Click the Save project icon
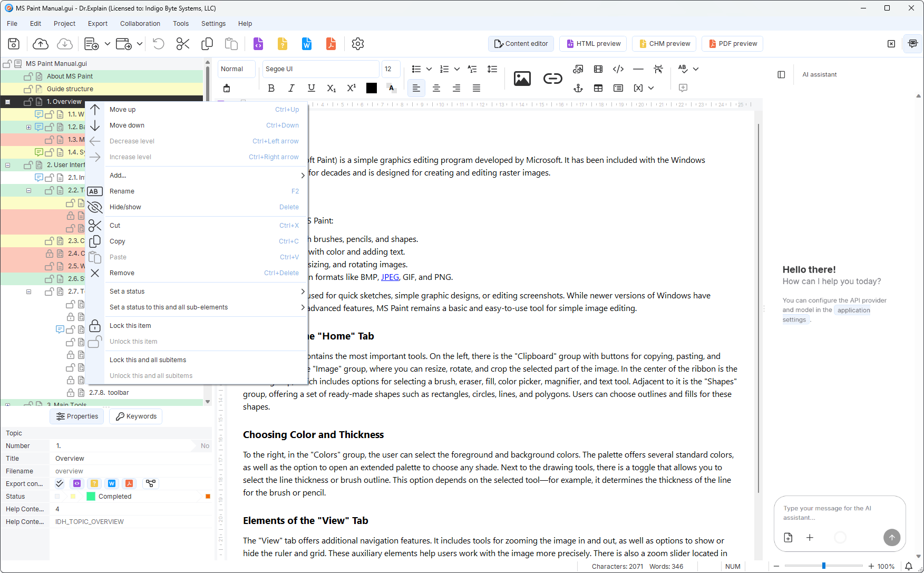Viewport: 924px width, 573px height. 14,44
